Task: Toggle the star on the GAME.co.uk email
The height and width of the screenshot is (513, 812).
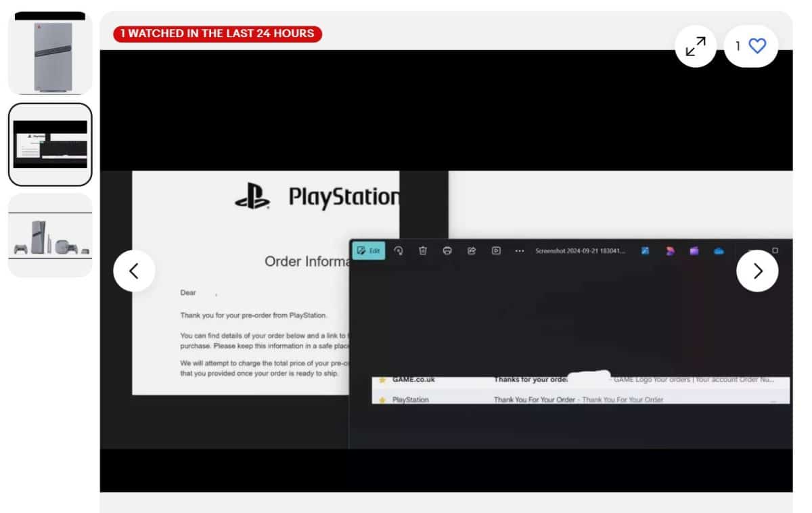Action: tap(382, 380)
